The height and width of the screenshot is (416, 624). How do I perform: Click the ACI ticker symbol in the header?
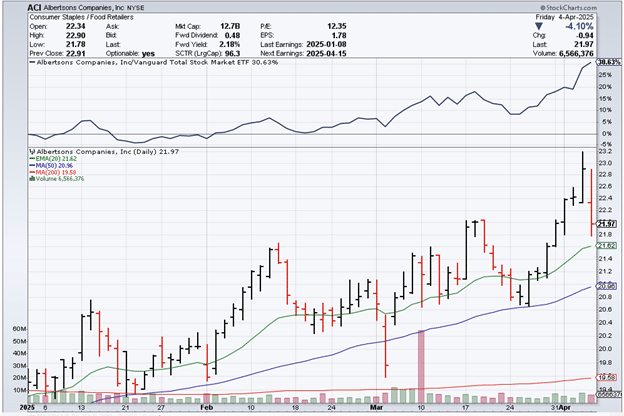pyautogui.click(x=34, y=8)
